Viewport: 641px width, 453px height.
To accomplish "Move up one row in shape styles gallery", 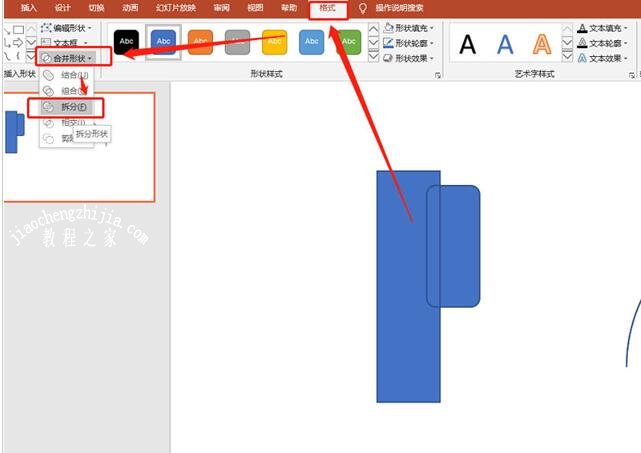I will [374, 29].
